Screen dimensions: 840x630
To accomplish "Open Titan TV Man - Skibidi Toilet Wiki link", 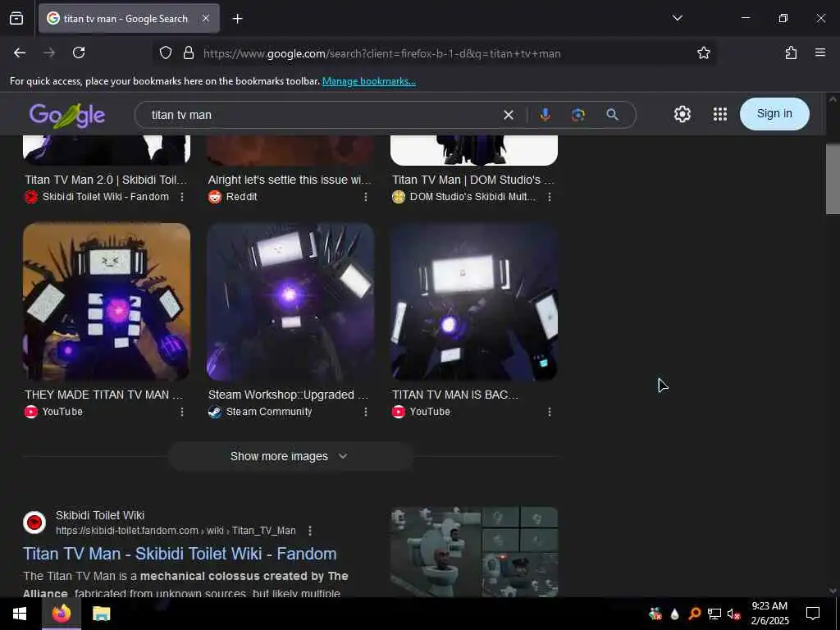I will pos(180,554).
